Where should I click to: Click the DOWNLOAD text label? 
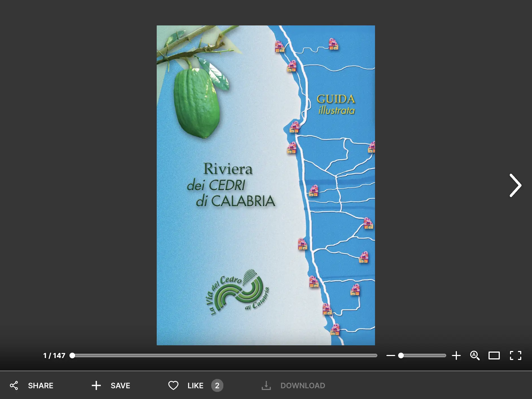click(x=303, y=385)
